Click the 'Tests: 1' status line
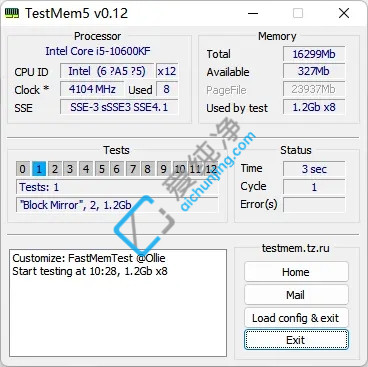368x367 pixels. point(117,187)
